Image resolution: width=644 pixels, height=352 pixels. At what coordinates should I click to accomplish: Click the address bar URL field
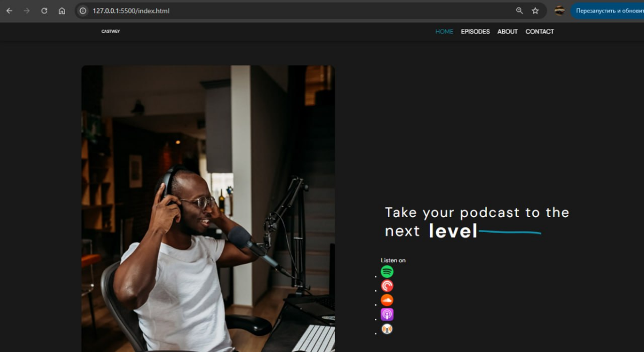click(x=269, y=11)
